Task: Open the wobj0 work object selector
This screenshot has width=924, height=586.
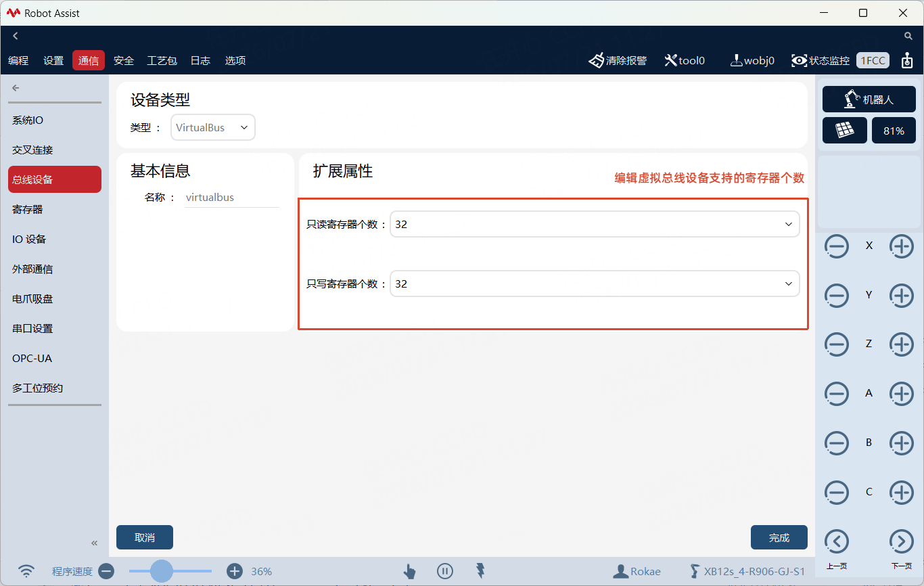Action: point(752,60)
